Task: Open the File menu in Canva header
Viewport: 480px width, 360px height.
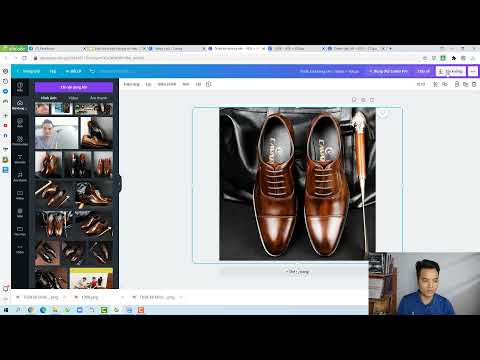Action: pos(53,71)
